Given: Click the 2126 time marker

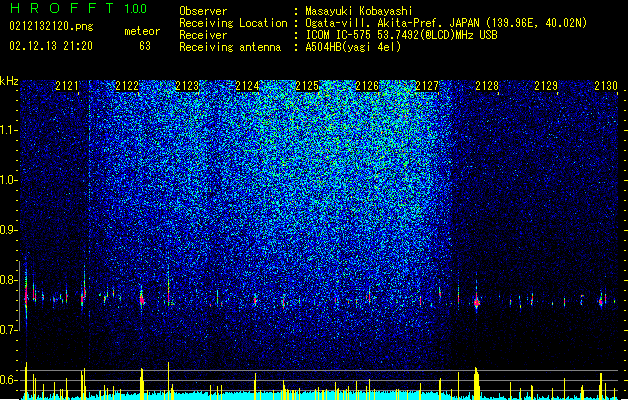Looking at the screenshot, I should [367, 86].
